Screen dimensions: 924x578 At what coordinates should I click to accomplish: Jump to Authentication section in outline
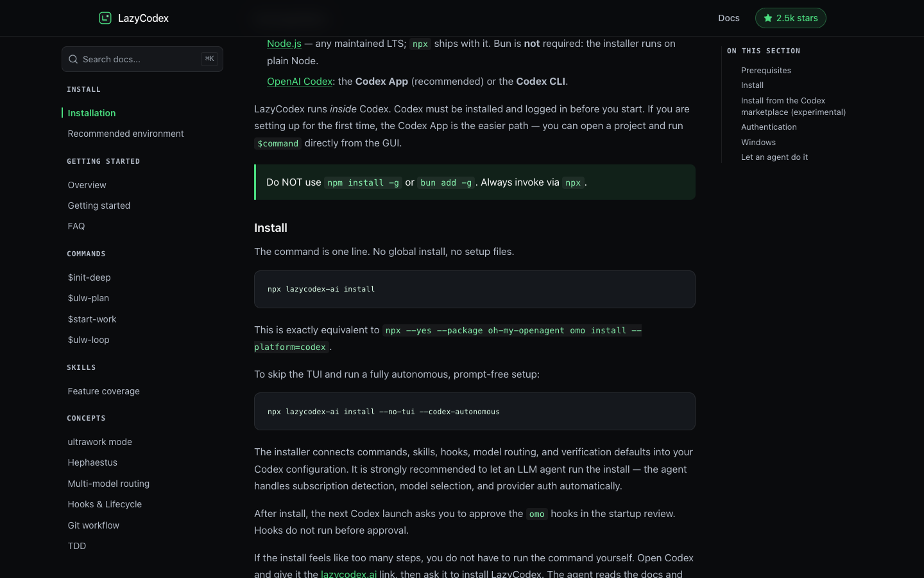coord(769,127)
